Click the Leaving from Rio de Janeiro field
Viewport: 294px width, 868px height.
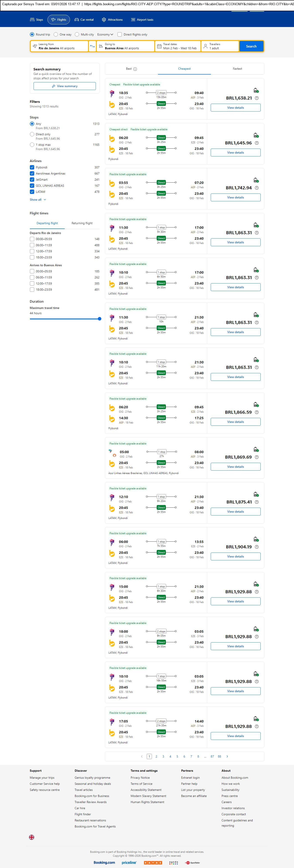59,46
